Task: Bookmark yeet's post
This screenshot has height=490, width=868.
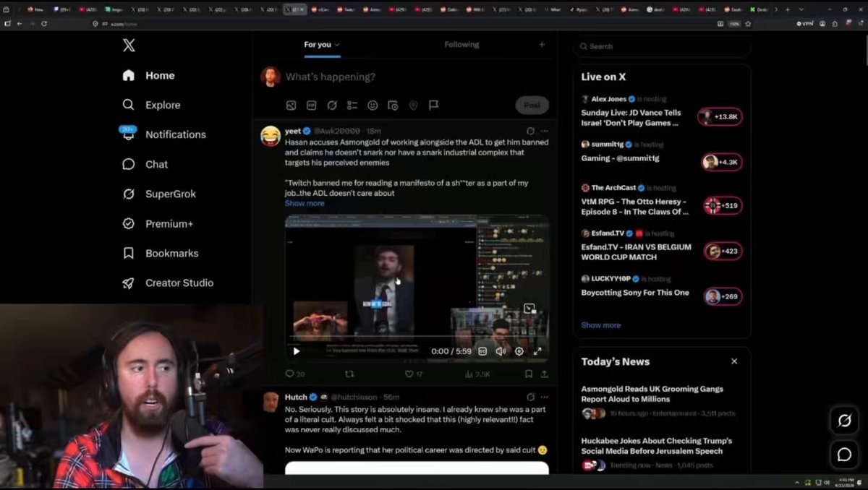Action: point(529,374)
